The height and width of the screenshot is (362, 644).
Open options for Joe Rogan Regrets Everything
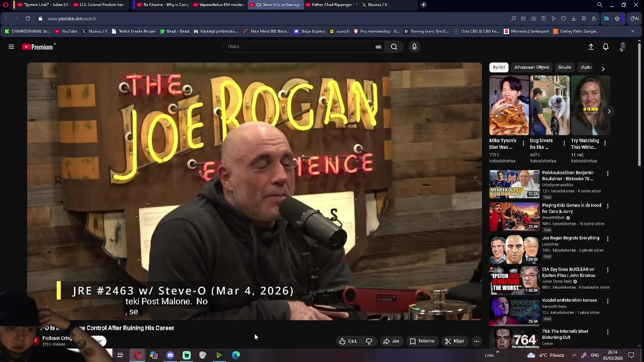[607, 239]
